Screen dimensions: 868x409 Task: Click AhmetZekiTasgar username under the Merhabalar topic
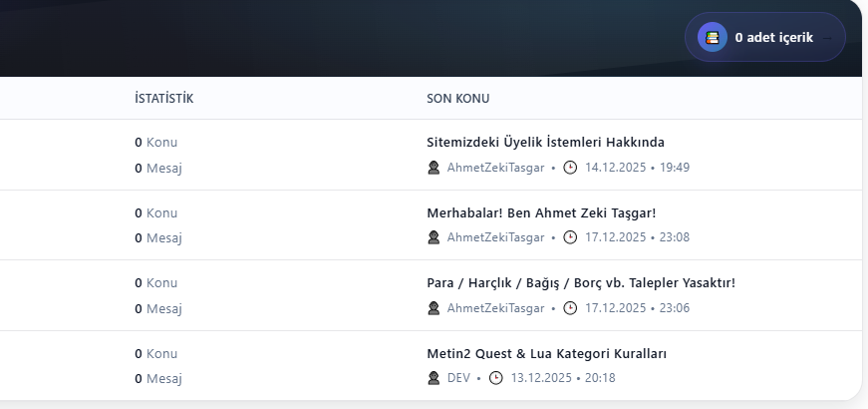(x=495, y=237)
